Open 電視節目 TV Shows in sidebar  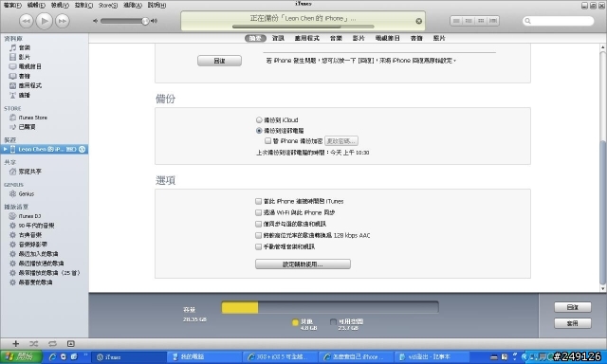tap(30, 66)
